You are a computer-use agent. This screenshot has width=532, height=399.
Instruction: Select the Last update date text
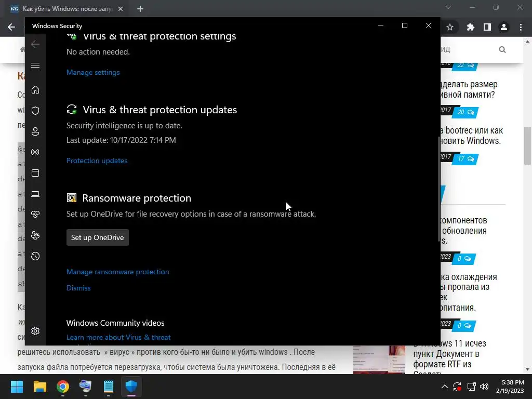pos(121,140)
